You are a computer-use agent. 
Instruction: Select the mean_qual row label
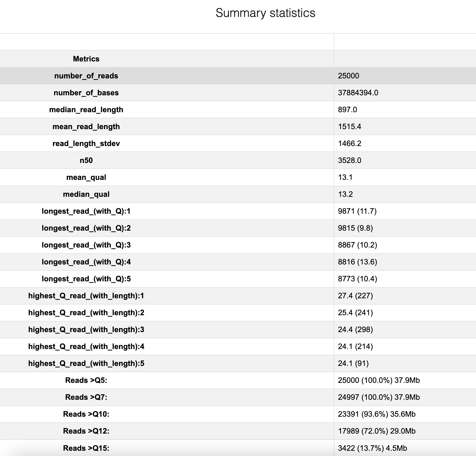pyautogui.click(x=86, y=177)
